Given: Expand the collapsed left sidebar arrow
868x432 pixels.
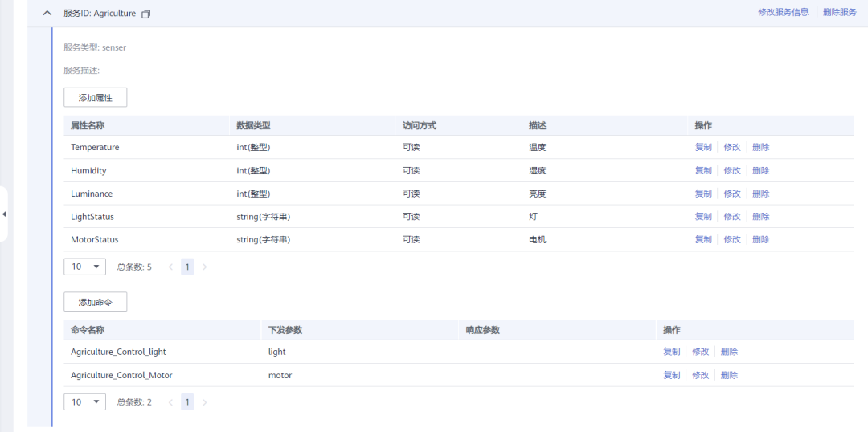Looking at the screenshot, I should tap(4, 214).
